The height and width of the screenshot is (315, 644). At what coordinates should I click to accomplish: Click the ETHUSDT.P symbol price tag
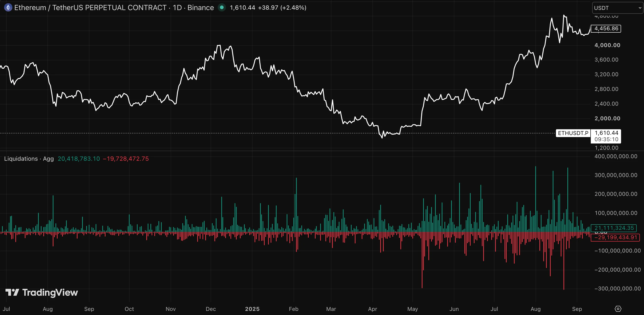pyautogui.click(x=573, y=133)
